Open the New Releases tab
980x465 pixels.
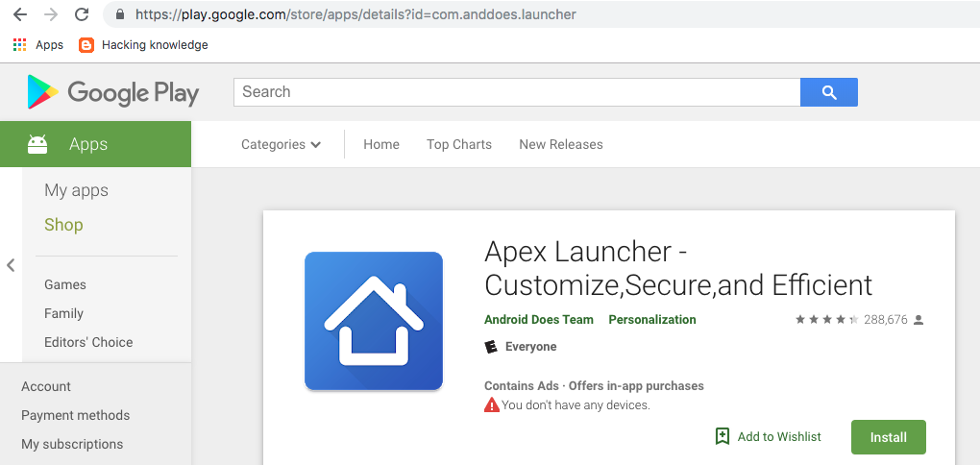[x=561, y=144]
